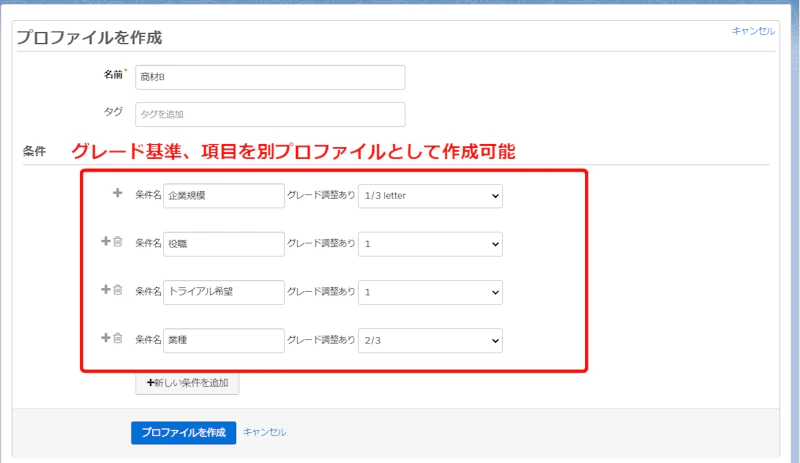Add a condition after the 業種 row

106,337
